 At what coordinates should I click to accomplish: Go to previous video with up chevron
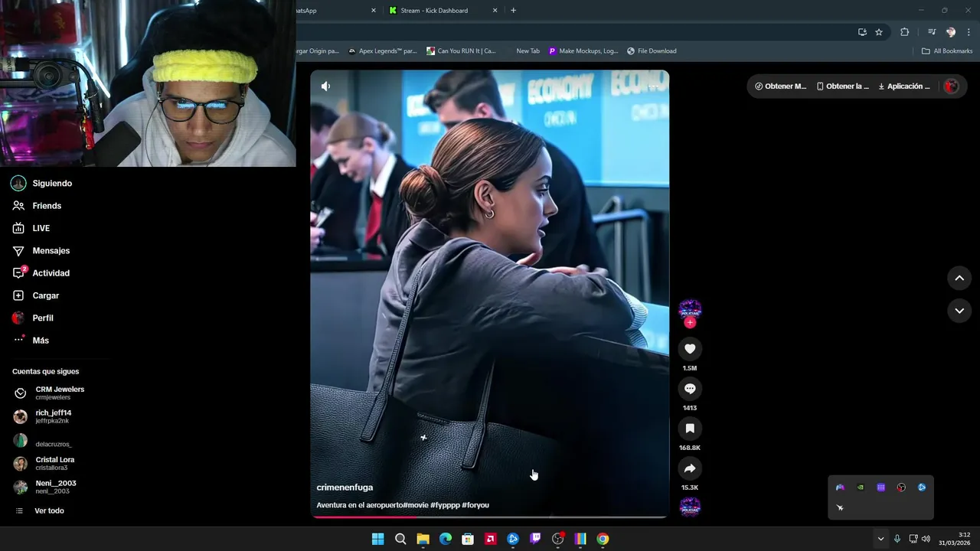[959, 278]
